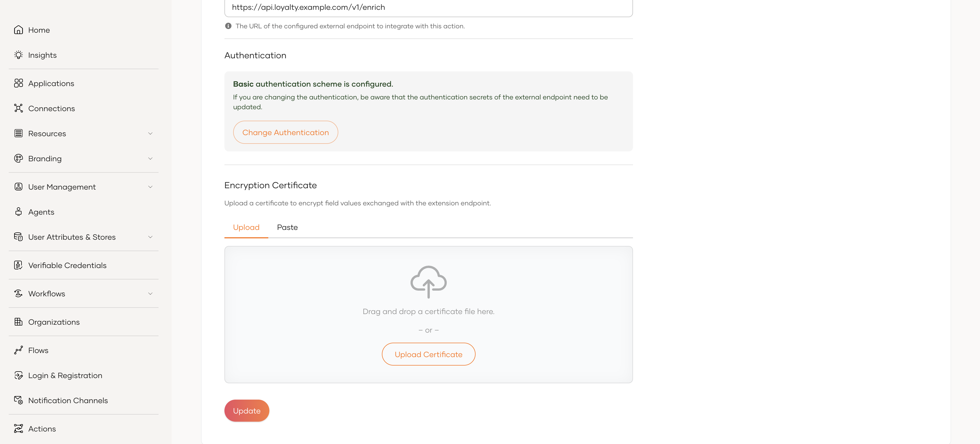
Task: Expand the Workflows chevron
Action: 150,294
